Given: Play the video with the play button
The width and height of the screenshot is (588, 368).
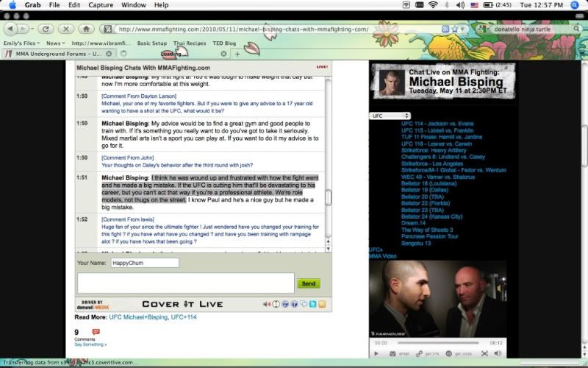Looking at the screenshot, I should [x=376, y=353].
